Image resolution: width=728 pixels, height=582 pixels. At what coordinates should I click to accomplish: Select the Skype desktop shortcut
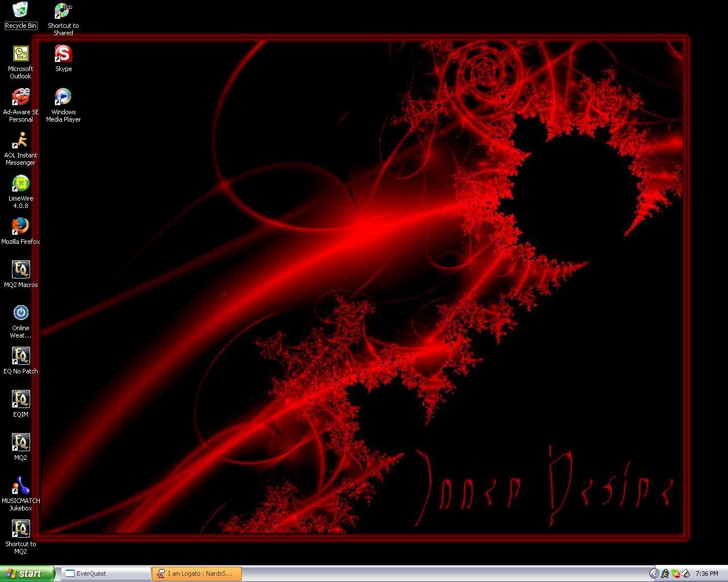[63, 59]
